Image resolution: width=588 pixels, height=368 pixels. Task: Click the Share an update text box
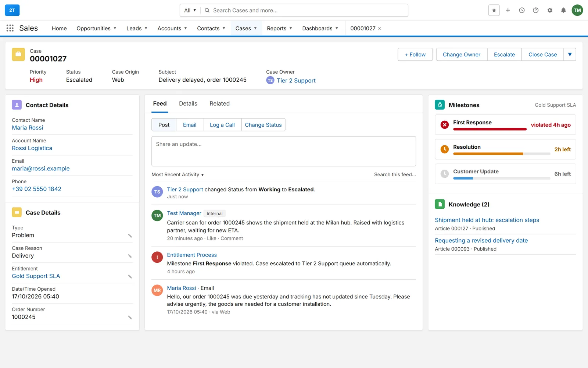coord(284,151)
